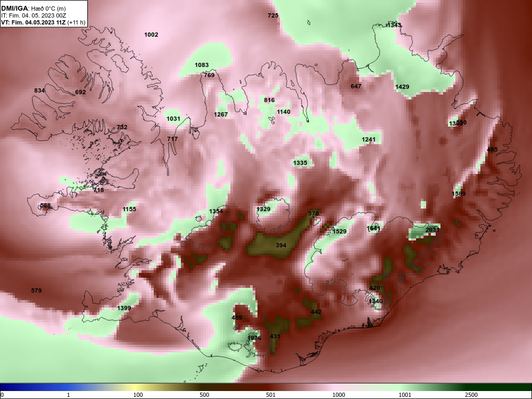This screenshot has height=399, width=532.
Task: Click the 816 label
Action: click(269, 100)
